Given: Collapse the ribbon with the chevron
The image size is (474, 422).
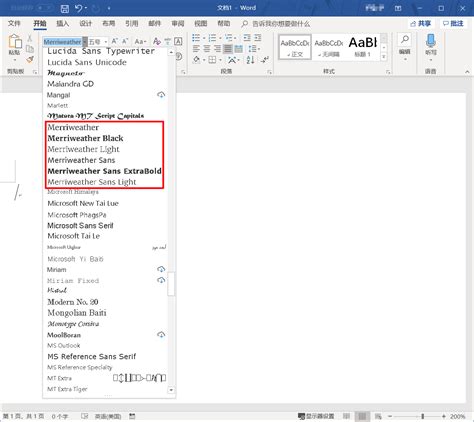Looking at the screenshot, I should click(x=467, y=72).
